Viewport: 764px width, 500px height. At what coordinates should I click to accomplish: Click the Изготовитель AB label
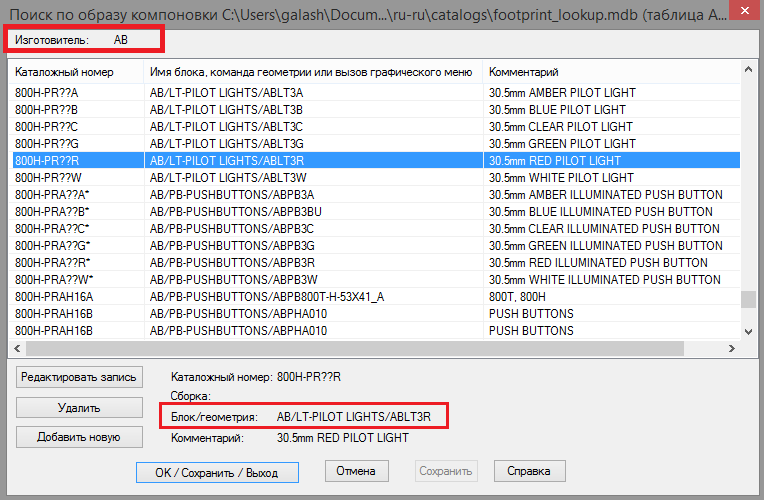coord(71,40)
